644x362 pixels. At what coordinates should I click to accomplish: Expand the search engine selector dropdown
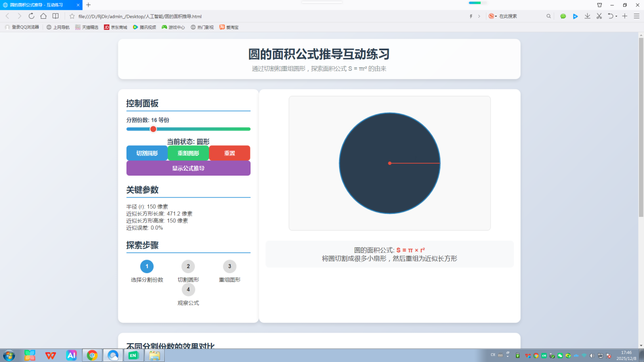tap(493, 16)
